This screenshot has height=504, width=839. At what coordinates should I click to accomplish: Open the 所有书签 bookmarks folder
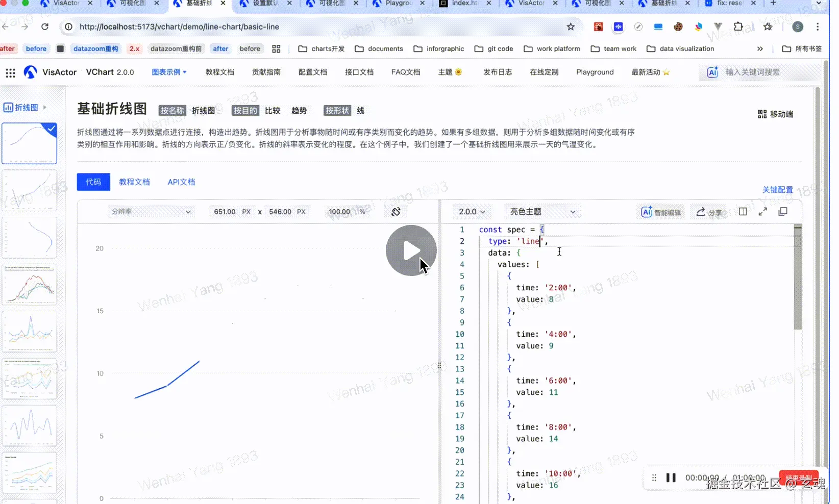tap(802, 49)
